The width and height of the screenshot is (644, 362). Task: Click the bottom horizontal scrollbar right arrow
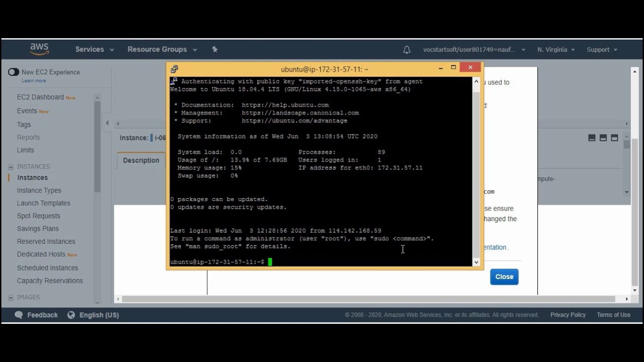click(x=626, y=299)
